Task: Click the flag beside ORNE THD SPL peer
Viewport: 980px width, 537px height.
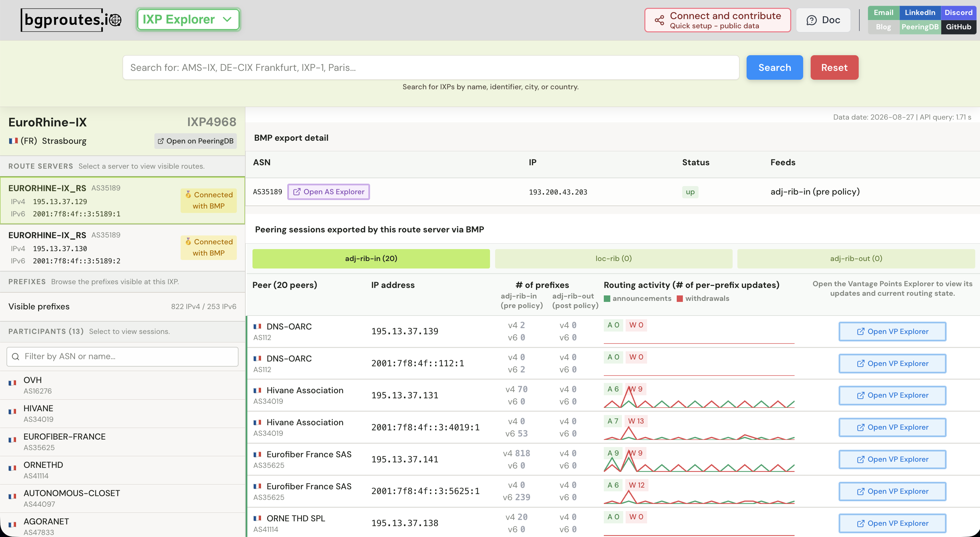Action: [258, 518]
